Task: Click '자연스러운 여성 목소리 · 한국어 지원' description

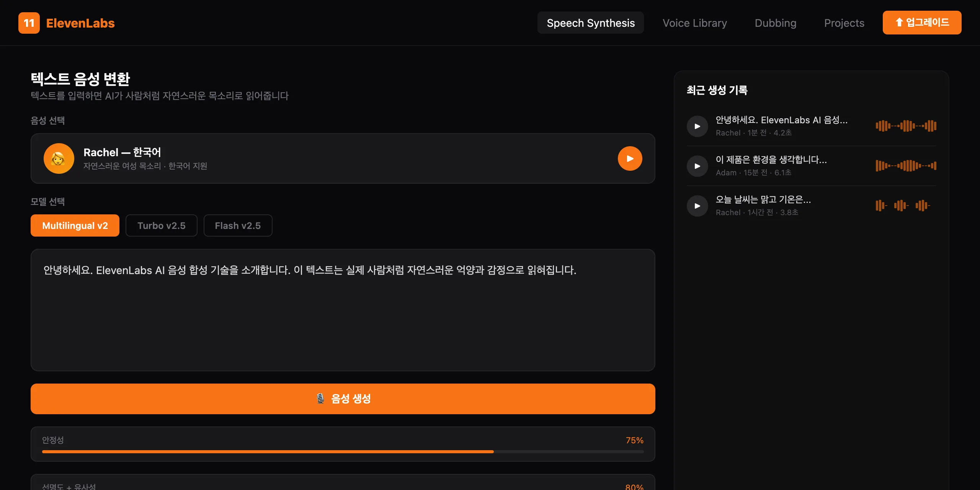Action: [145, 166]
